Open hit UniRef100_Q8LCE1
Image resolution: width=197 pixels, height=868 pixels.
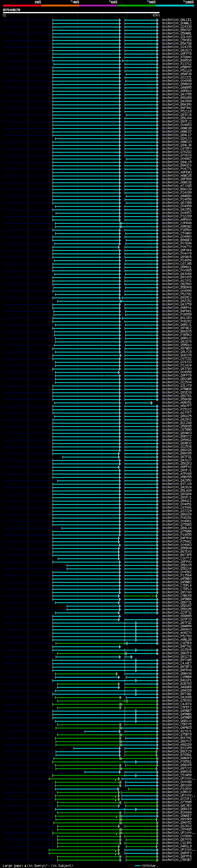pyautogui.click(x=177, y=20)
